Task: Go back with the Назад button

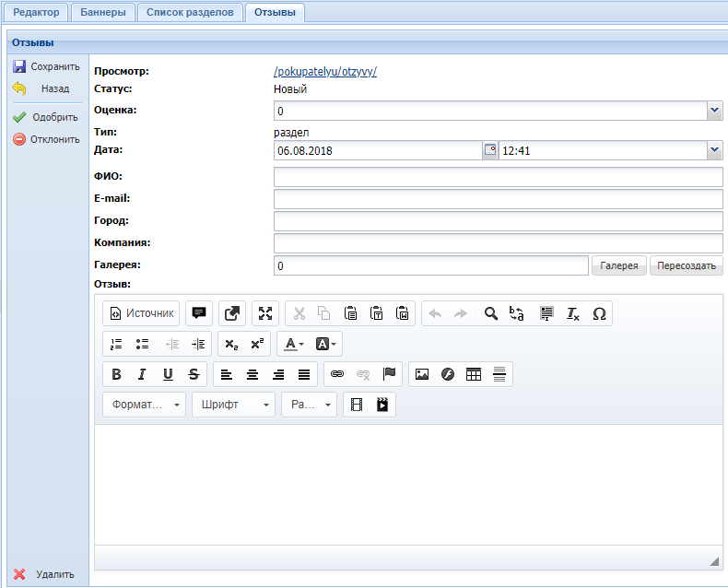Action: click(x=46, y=88)
